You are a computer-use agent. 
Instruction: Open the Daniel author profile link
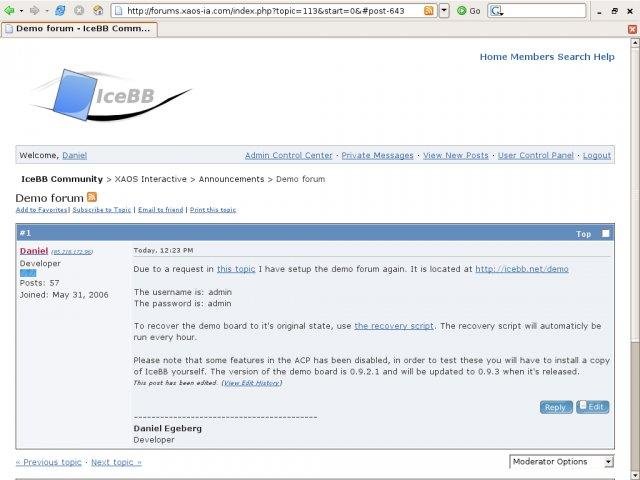(34, 251)
